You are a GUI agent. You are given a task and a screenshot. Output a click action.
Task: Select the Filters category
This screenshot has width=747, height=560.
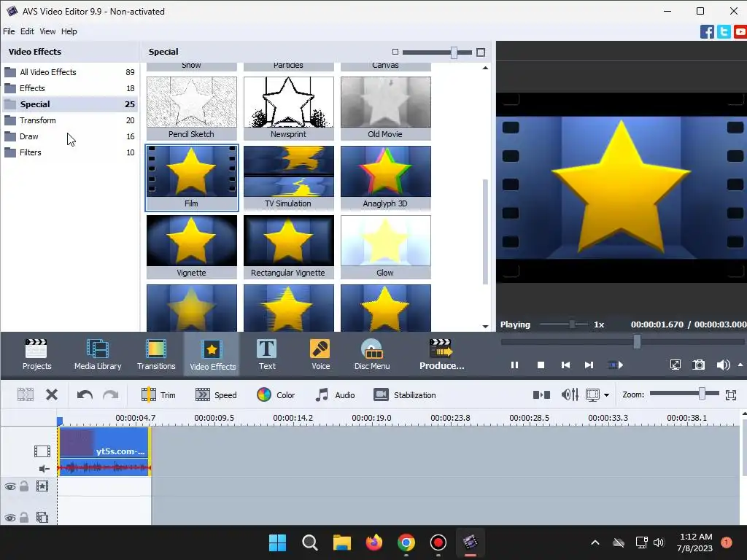(70, 152)
